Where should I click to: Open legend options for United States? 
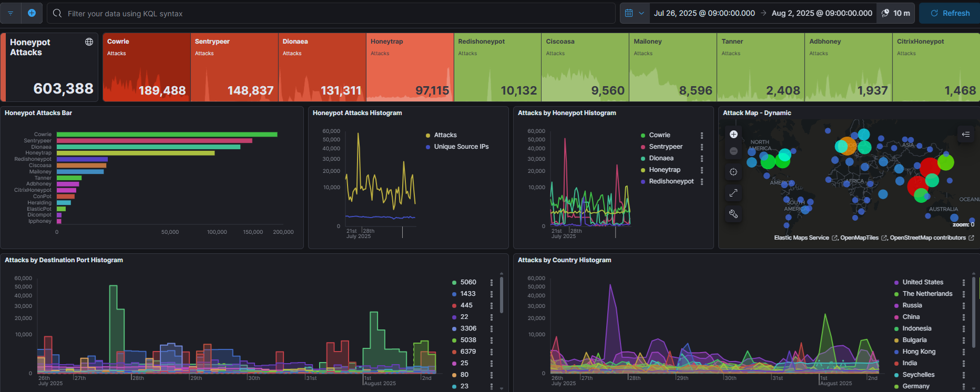click(964, 282)
